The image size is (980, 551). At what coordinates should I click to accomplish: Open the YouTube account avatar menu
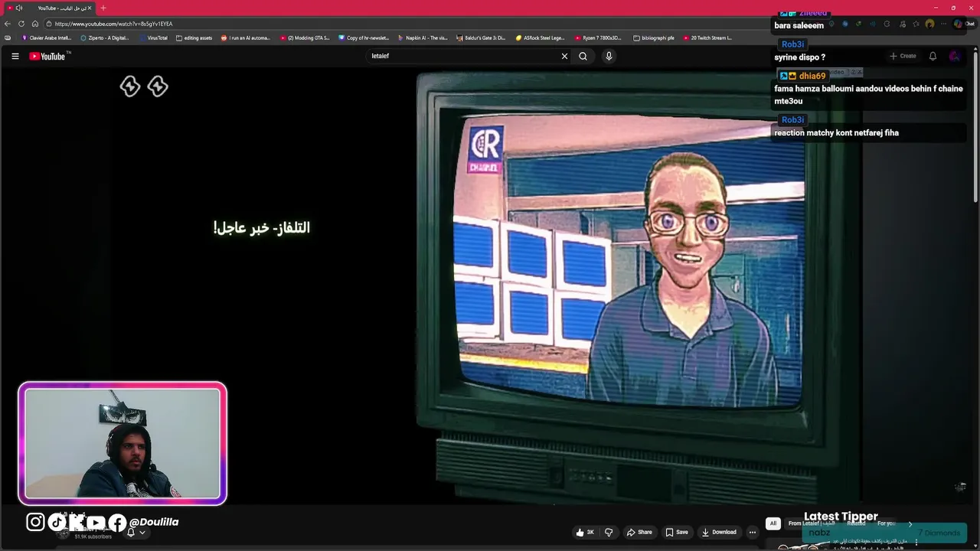coord(955,56)
